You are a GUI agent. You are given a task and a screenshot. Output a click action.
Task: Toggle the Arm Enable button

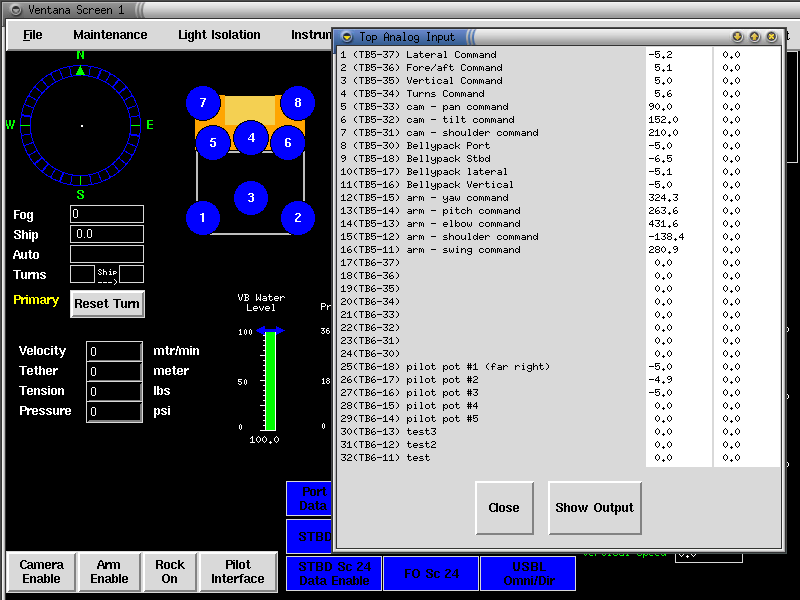109,572
